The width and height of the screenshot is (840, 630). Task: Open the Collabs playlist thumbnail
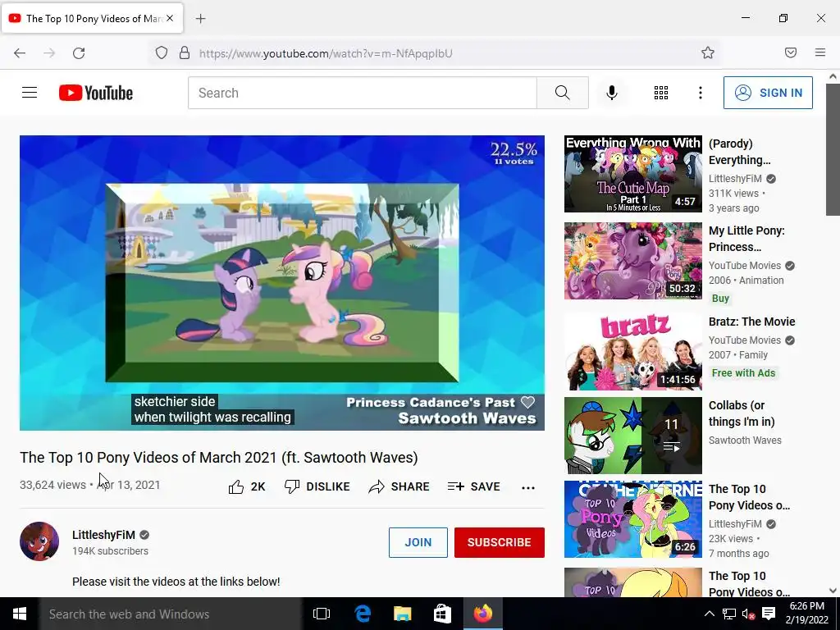(632, 435)
